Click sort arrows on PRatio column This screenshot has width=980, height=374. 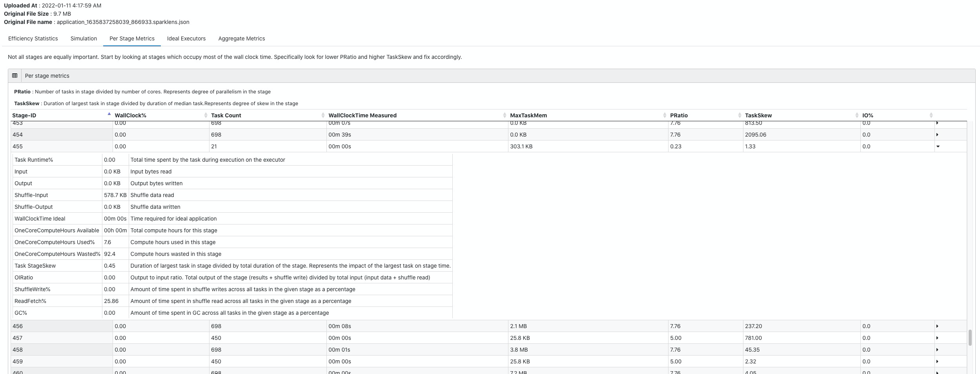[740, 115]
